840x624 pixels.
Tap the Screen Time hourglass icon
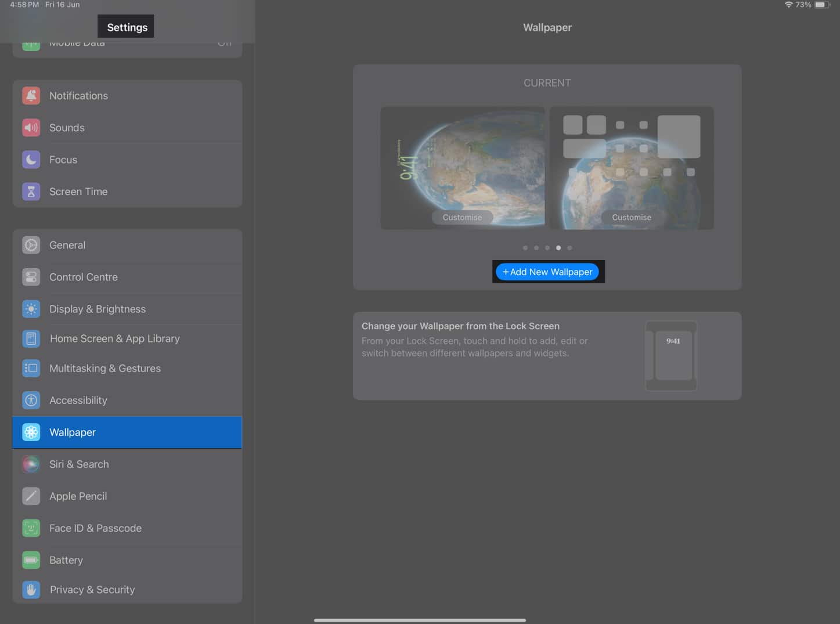click(x=31, y=192)
